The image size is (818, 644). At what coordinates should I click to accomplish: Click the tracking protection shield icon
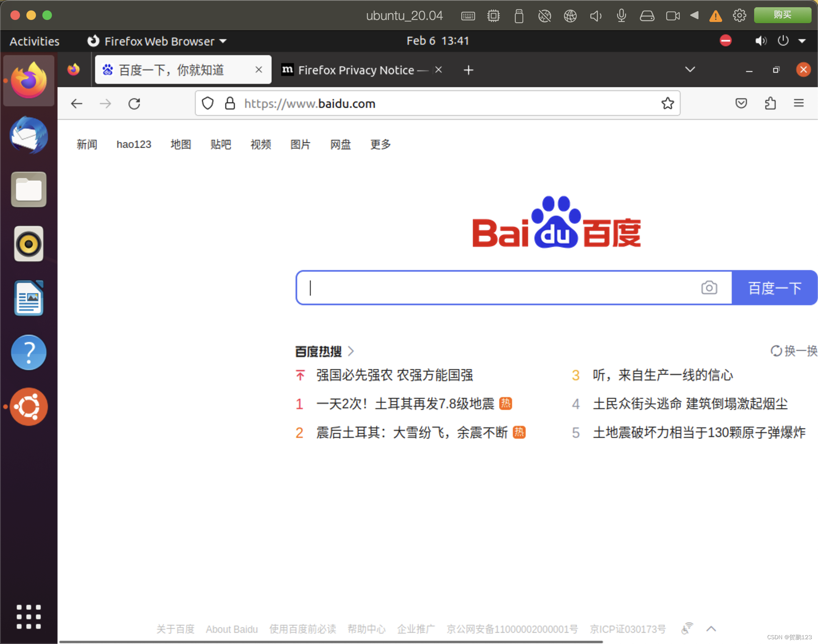[208, 103]
